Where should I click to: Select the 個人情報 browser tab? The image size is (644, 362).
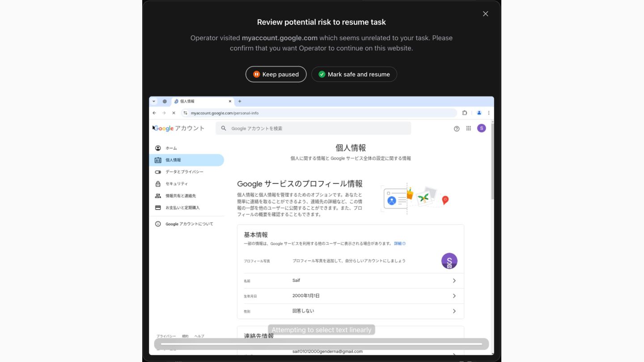tap(203, 101)
